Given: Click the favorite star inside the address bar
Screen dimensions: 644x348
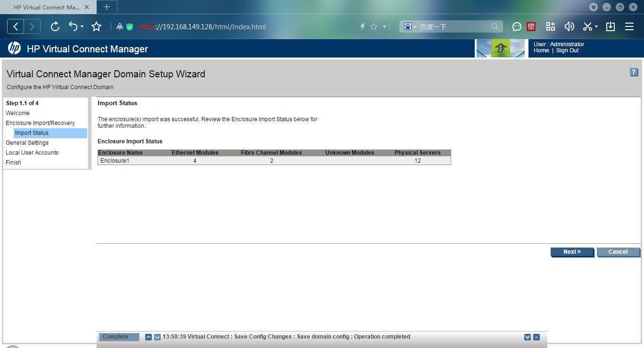Looking at the screenshot, I should 374,27.
